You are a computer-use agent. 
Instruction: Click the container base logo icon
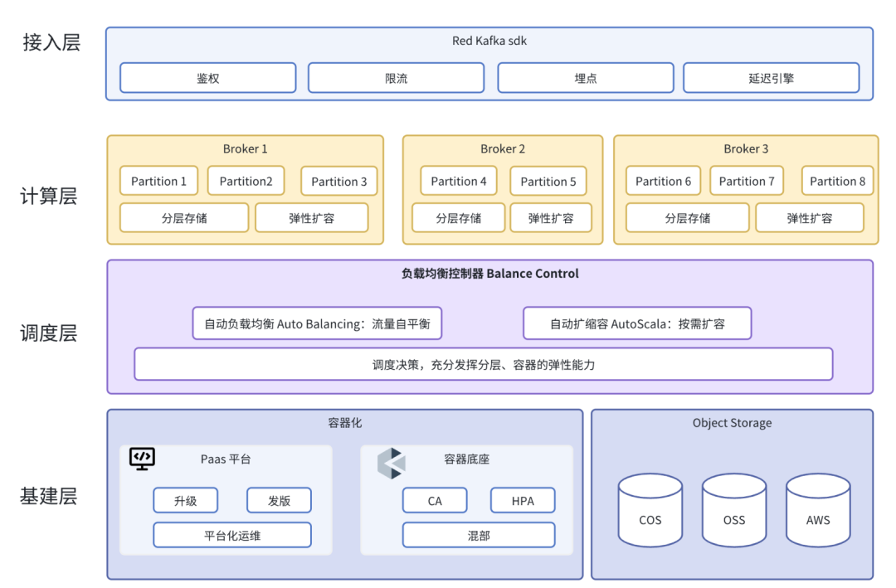pyautogui.click(x=392, y=463)
